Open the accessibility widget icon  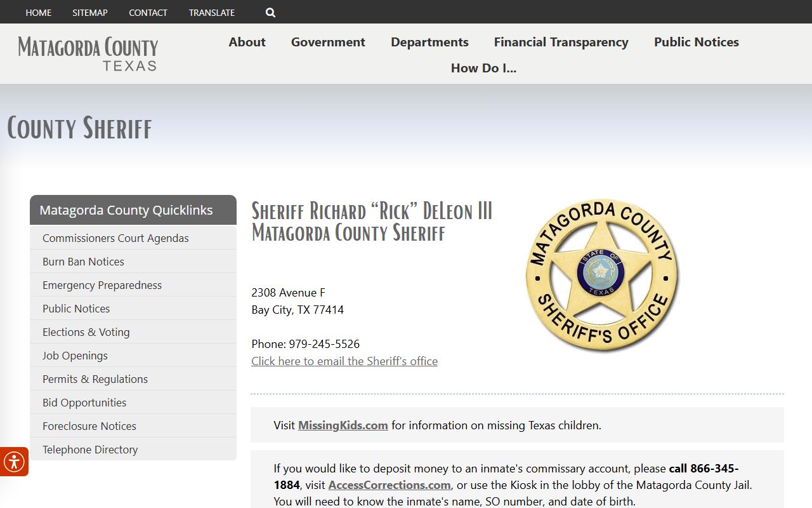coord(13,462)
